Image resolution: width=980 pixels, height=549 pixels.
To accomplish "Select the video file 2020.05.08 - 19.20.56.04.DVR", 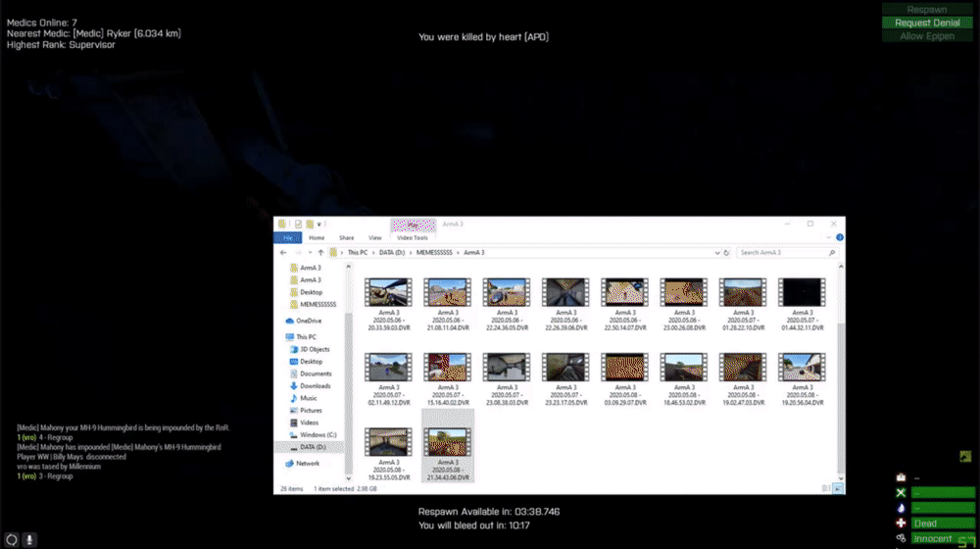I will [802, 379].
